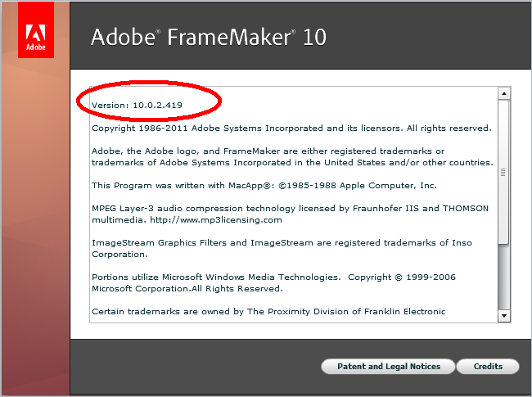Click the scrollbar thumb grip

tap(503, 172)
